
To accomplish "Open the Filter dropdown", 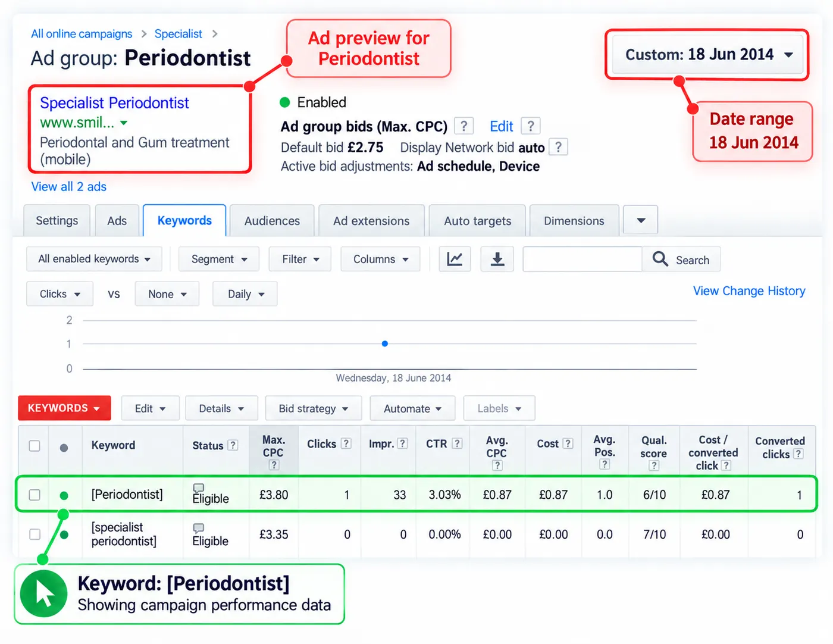I will coord(300,259).
